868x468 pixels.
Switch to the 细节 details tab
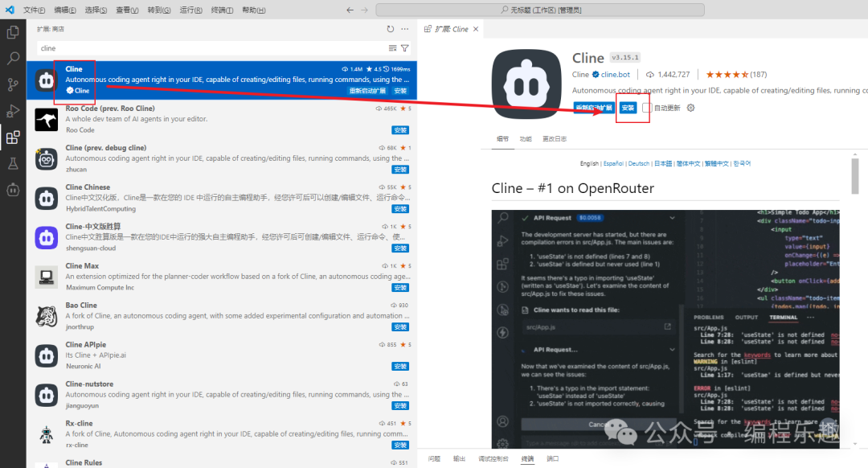pos(502,139)
